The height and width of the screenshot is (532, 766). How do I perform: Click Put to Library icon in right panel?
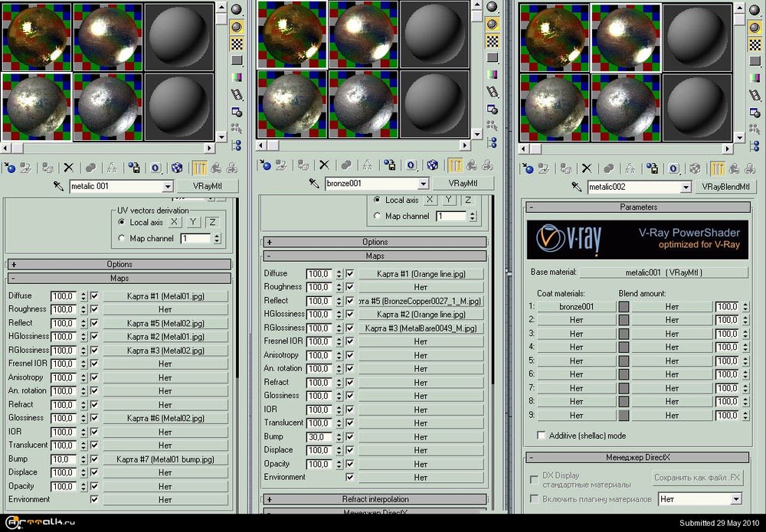coord(652,168)
